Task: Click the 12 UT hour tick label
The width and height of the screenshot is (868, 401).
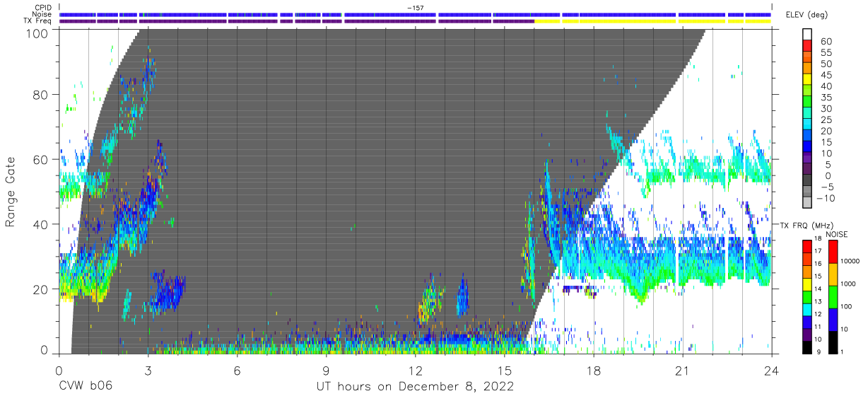Action: (x=416, y=371)
